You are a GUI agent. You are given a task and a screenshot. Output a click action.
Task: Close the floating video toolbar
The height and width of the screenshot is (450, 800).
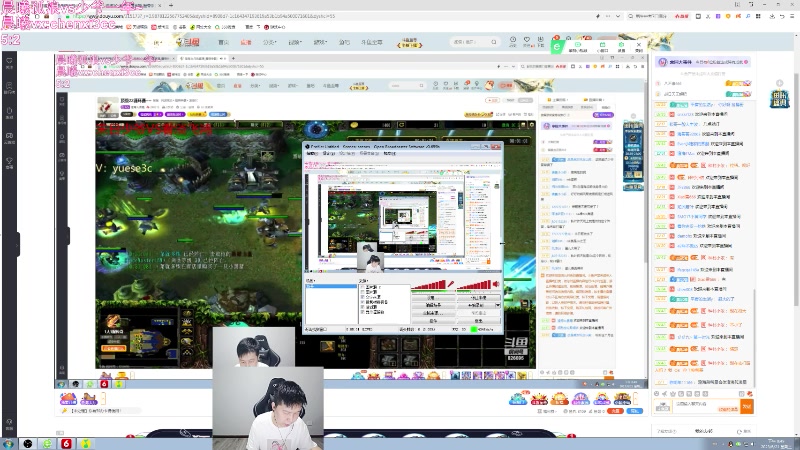[x=639, y=47]
